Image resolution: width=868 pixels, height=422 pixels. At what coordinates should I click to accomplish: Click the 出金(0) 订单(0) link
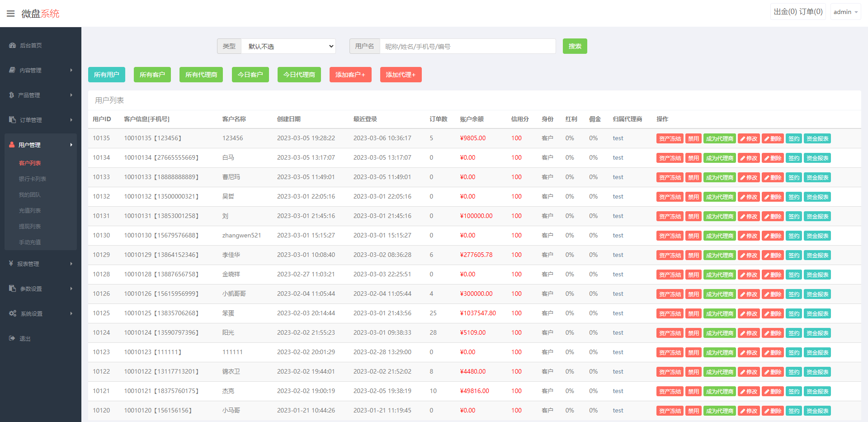coord(798,11)
